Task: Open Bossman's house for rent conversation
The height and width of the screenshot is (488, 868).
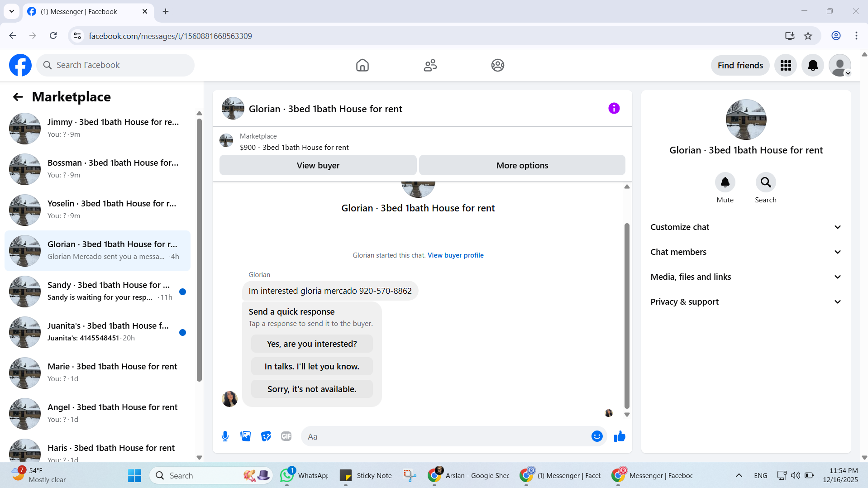Action: [97, 169]
